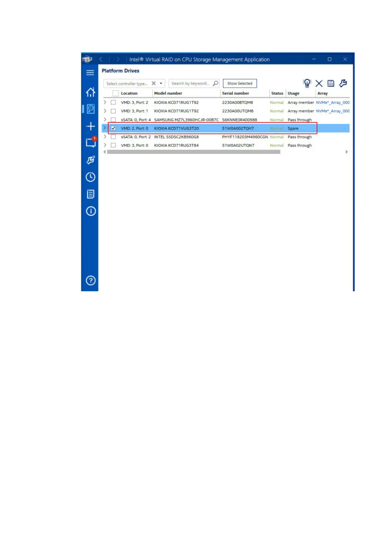Sort by the Model number column header
This screenshot has height=533, width=392.
pos(168,93)
